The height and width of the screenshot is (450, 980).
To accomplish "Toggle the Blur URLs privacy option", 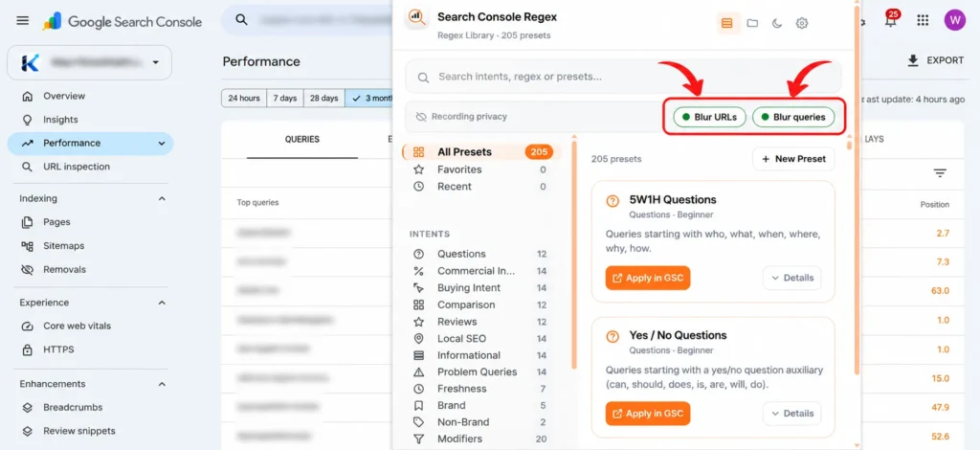I will [709, 117].
